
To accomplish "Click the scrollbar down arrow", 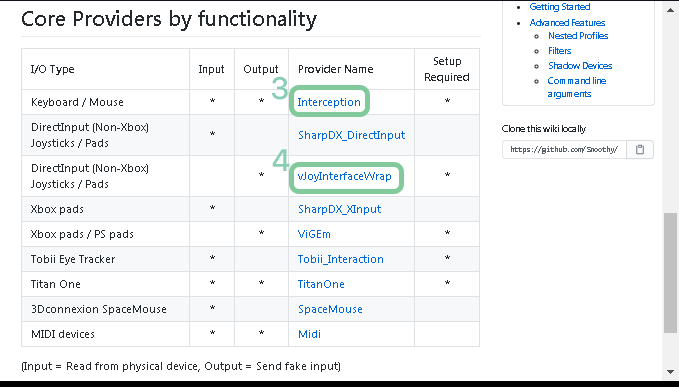I will click(670, 372).
